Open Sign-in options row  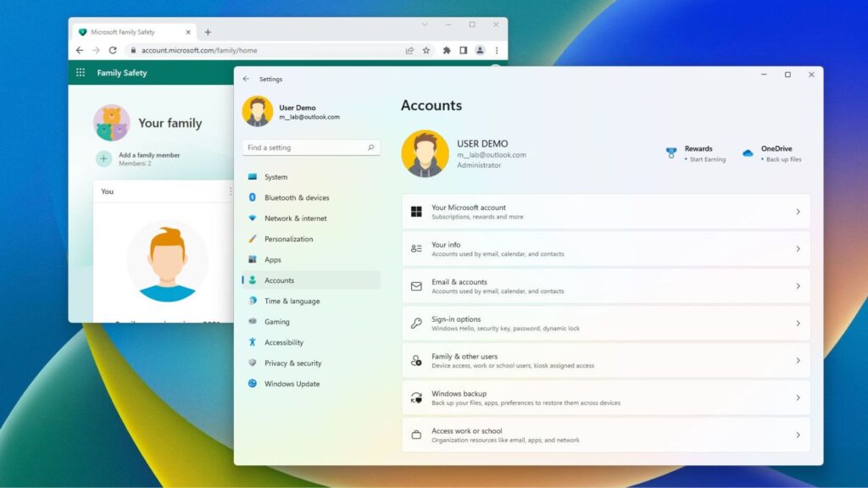click(x=606, y=323)
